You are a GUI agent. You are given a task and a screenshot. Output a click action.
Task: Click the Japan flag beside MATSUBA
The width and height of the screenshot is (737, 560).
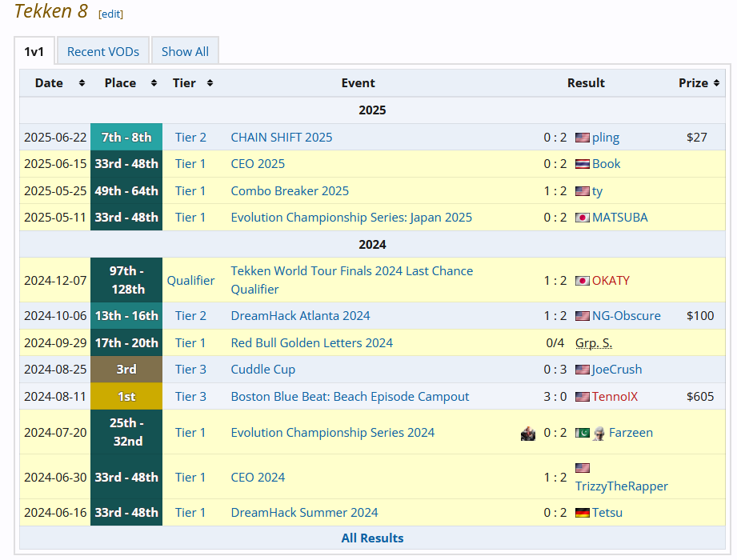point(583,218)
